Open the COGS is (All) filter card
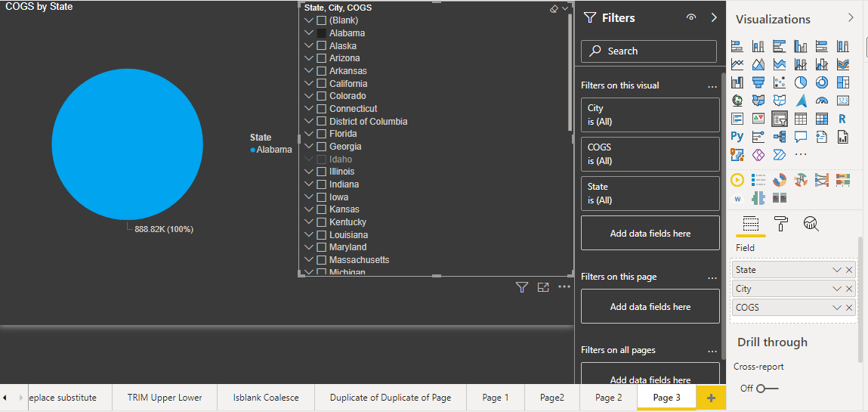868x412 pixels. click(x=650, y=154)
